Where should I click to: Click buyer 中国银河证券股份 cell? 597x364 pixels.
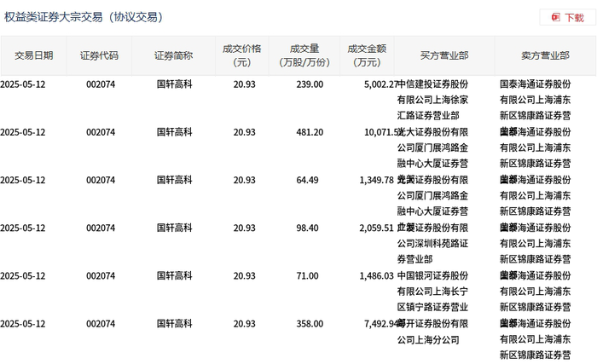[433, 292]
